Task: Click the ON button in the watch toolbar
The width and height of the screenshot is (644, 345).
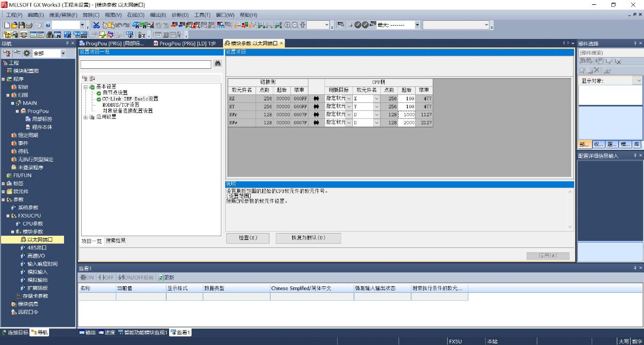Action: point(86,277)
